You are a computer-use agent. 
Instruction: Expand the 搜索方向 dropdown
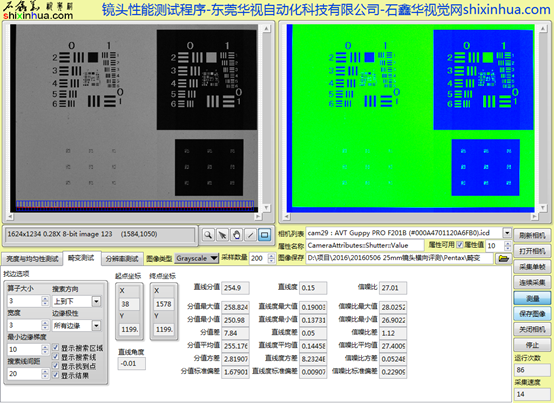tap(96, 301)
